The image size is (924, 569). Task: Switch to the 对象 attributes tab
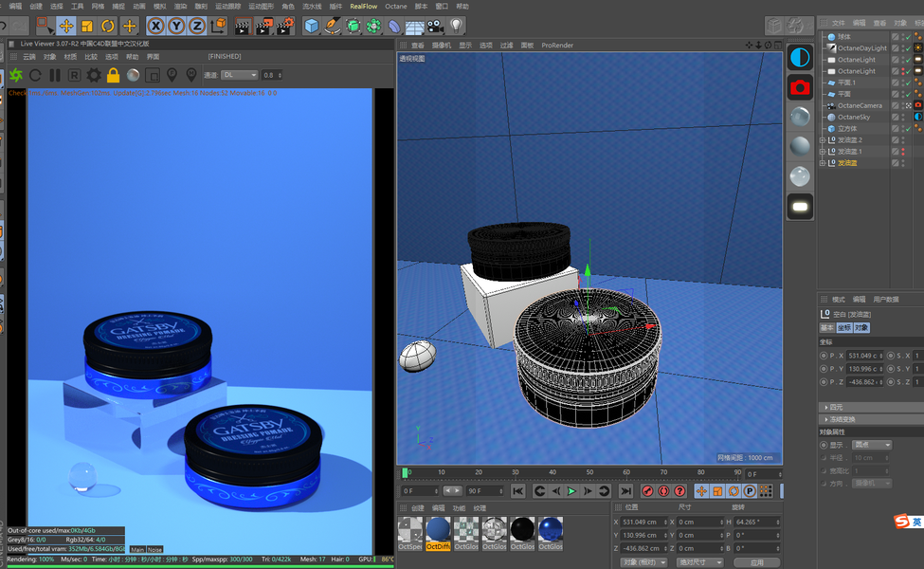(861, 328)
